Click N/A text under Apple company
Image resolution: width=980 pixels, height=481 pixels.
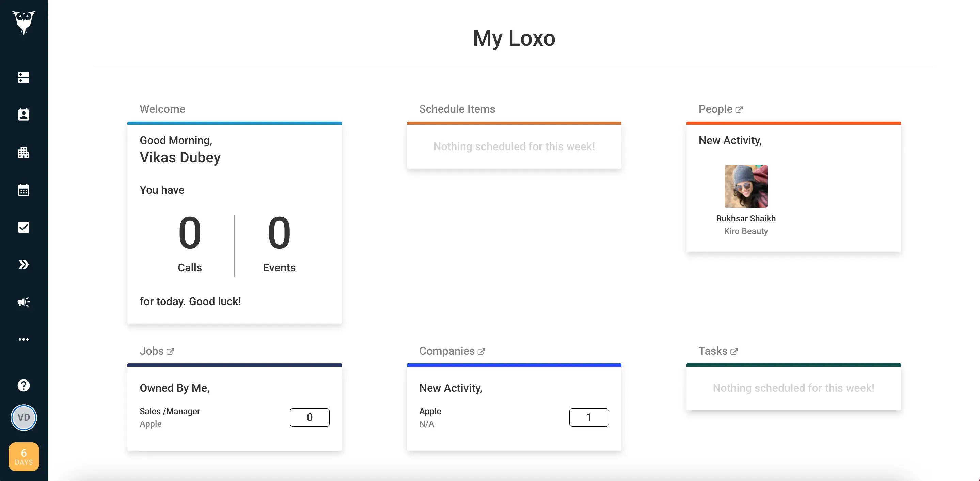426,424
